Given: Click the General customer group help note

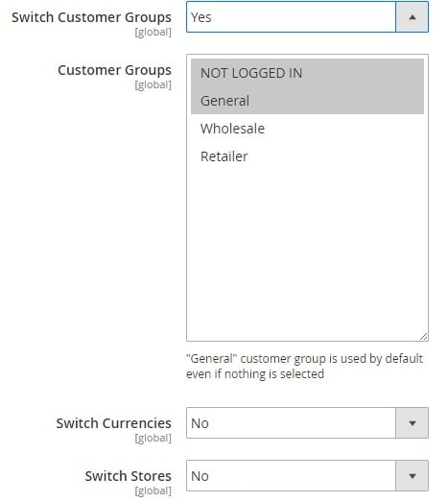Looking at the screenshot, I should click(x=304, y=367).
